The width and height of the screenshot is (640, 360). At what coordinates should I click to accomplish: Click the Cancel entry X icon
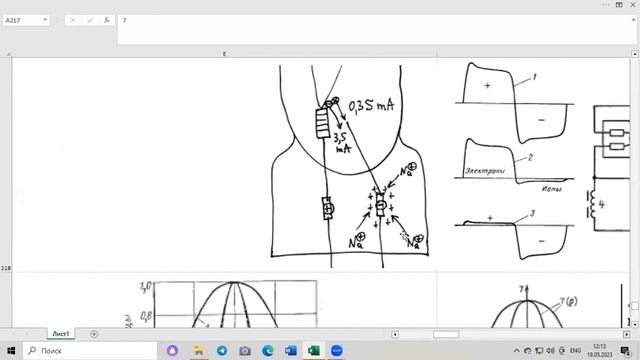pyautogui.click(x=73, y=20)
